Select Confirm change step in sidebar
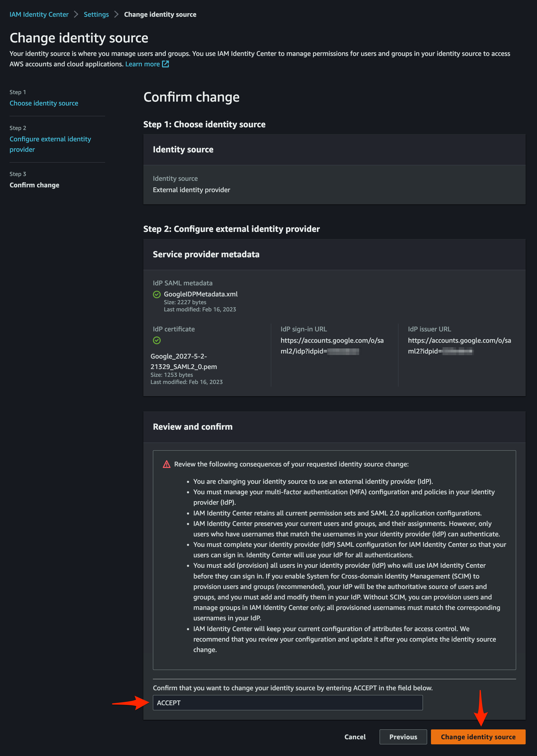The image size is (537, 756). 34,185
